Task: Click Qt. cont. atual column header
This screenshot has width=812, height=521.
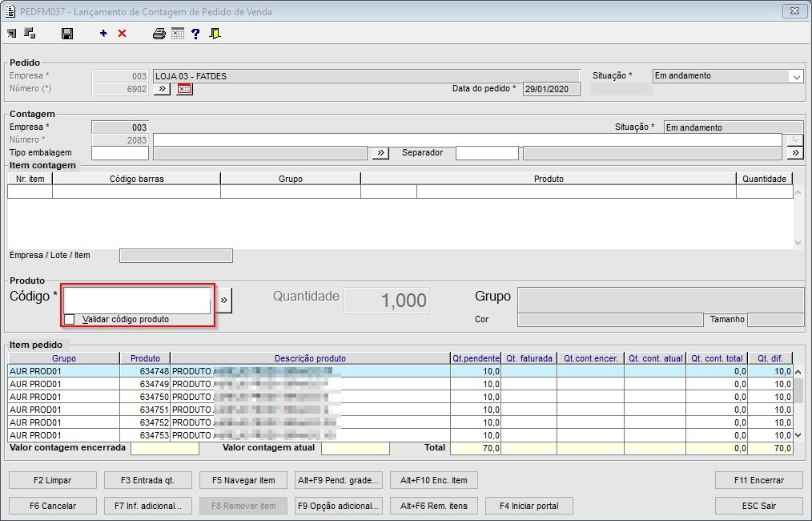Action: point(655,358)
